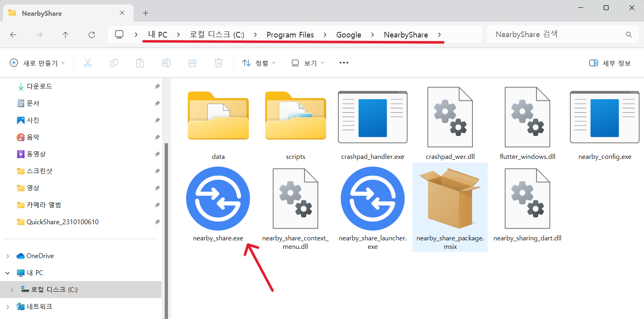
Task: Expand the 네트워크 tree node
Action: coord(8,307)
